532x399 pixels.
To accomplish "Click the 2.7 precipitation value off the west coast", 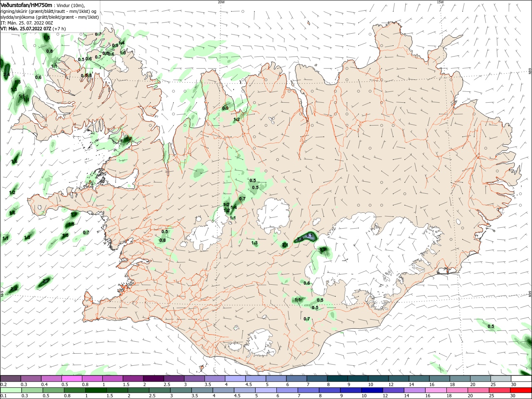I will [46, 281].
